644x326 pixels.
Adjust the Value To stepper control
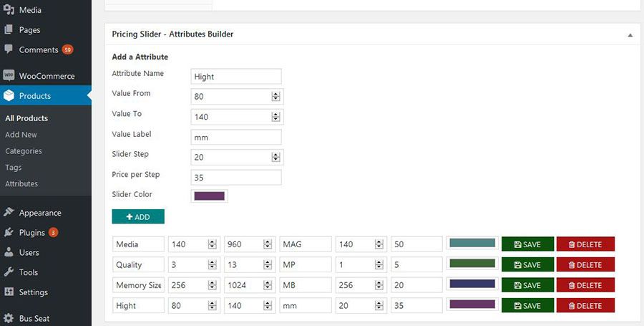tap(275, 117)
